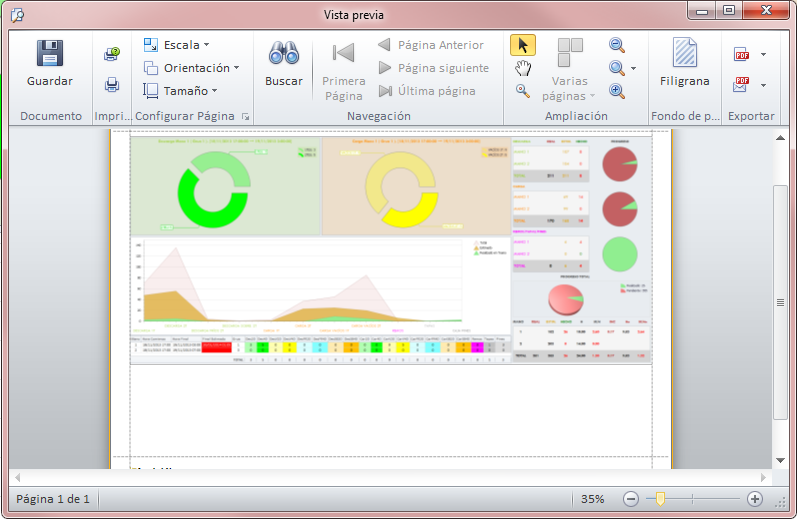Open the send PDF by email dropdown arrow

click(763, 85)
